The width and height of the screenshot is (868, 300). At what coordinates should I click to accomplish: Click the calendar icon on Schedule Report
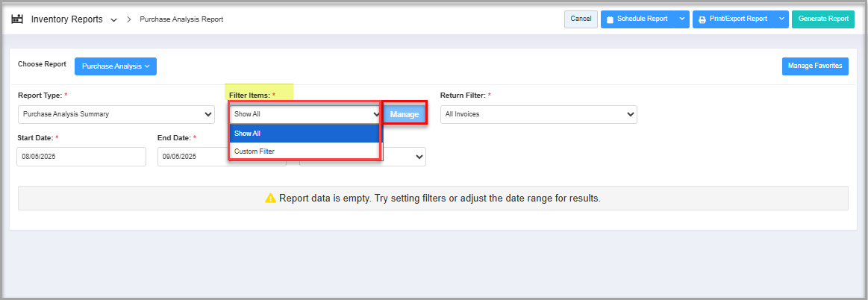click(x=610, y=19)
